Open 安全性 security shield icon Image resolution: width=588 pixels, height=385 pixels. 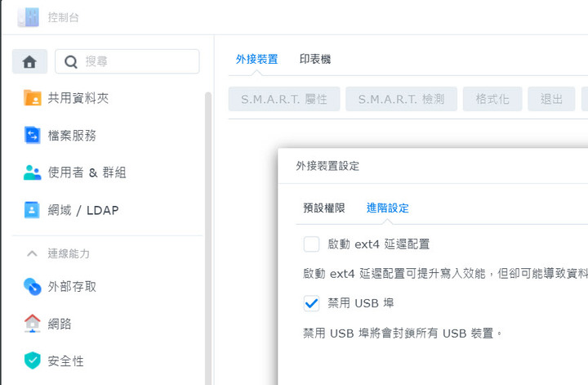point(32,360)
